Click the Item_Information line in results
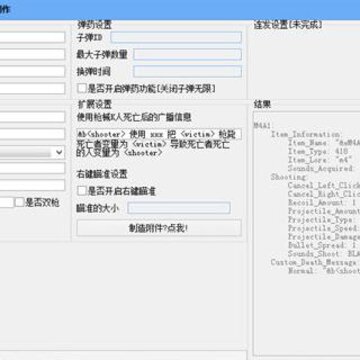This screenshot has height=360, width=360. (x=305, y=134)
